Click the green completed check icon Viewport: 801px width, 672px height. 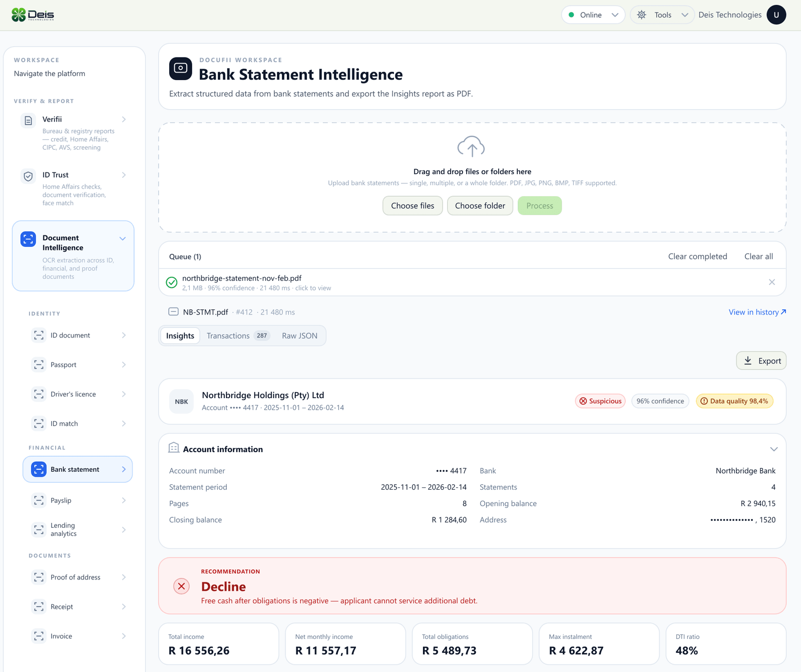coord(172,282)
